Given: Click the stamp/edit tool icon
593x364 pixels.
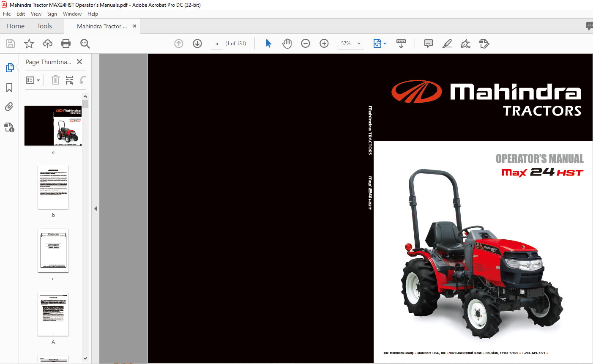Looking at the screenshot, I should [484, 44].
